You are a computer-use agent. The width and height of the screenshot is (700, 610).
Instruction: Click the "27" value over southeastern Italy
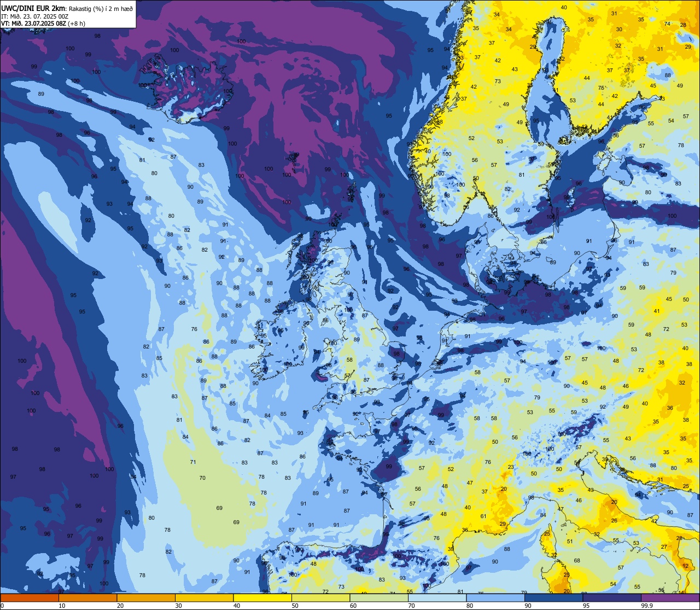[x=664, y=547]
